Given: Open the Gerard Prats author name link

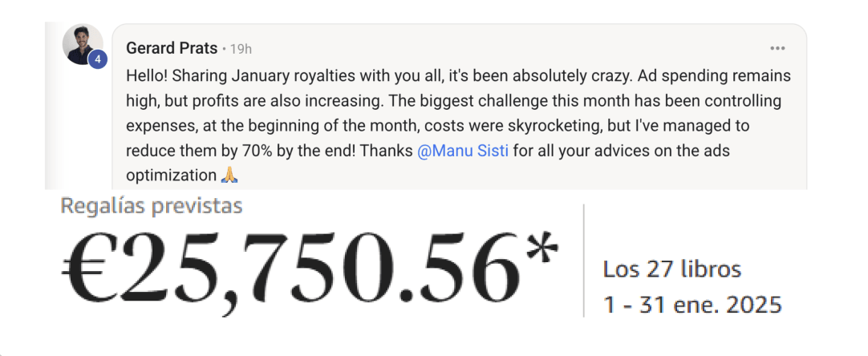Looking at the screenshot, I should click(x=172, y=48).
